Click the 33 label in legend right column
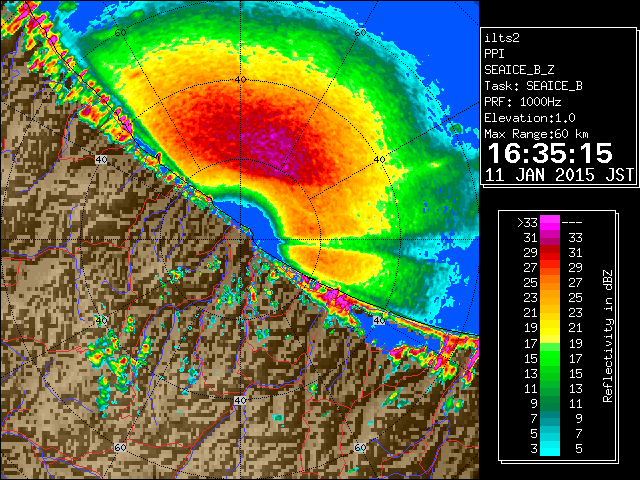 pos(576,238)
